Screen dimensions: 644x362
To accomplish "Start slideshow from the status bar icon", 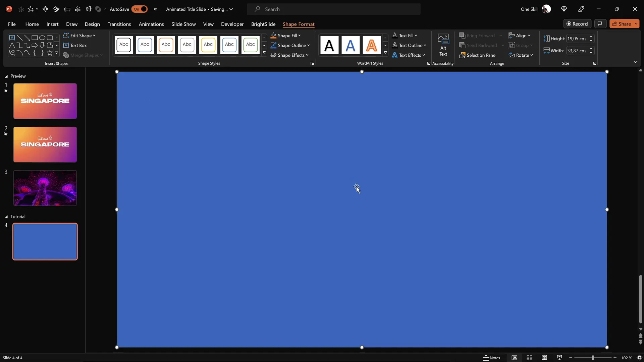I will [559, 358].
